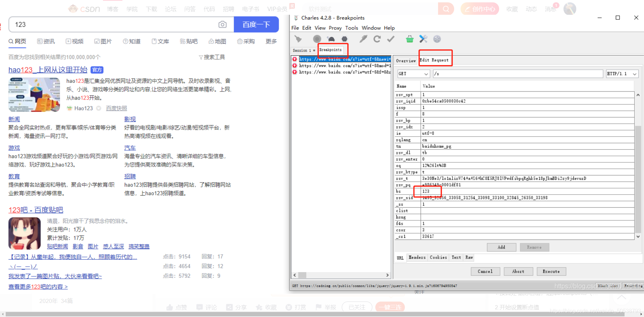The image size is (644, 317).
Task: Toggle the breakpoints hexagon icon
Action: click(x=344, y=39)
